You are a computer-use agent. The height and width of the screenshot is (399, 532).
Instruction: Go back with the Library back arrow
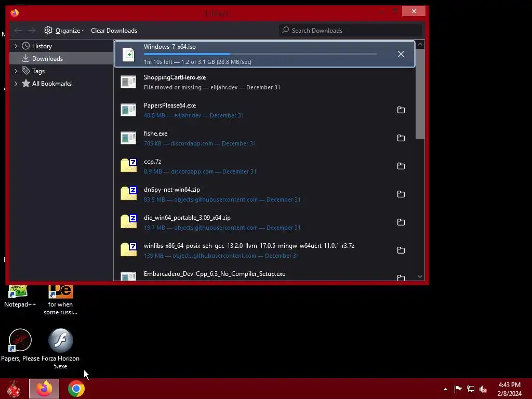coord(18,31)
